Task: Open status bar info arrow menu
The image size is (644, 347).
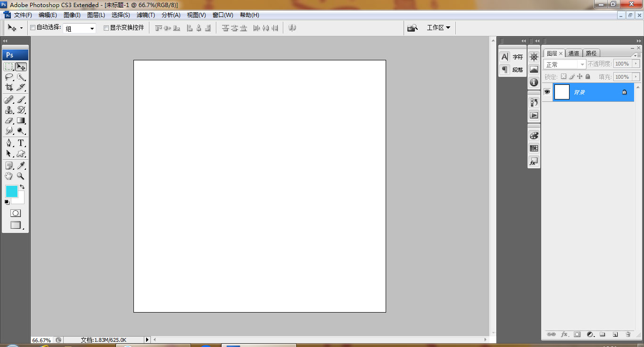Action: (x=147, y=339)
